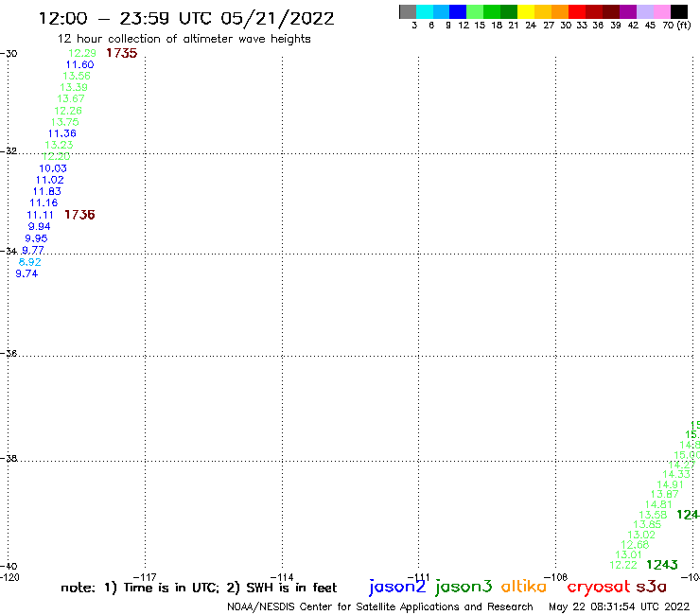700x615 pixels.
Task: Pick the black swatch at the legend's end
Action: click(678, 11)
